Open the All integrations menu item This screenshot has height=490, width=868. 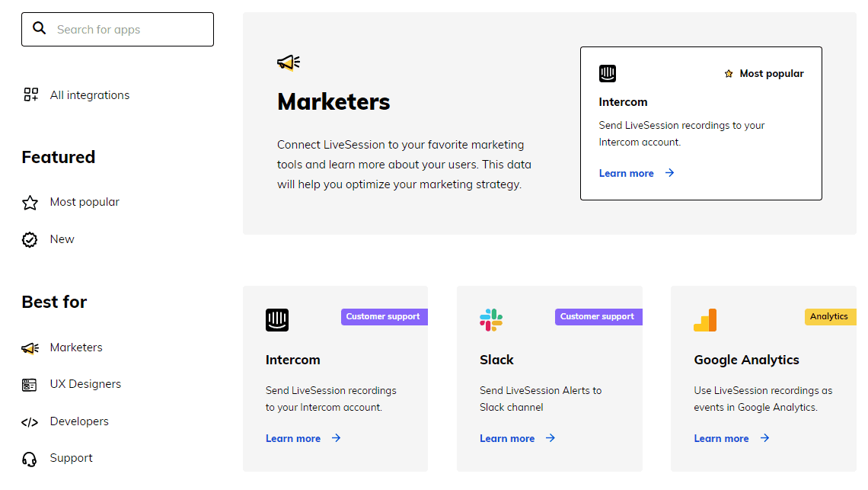pos(90,95)
